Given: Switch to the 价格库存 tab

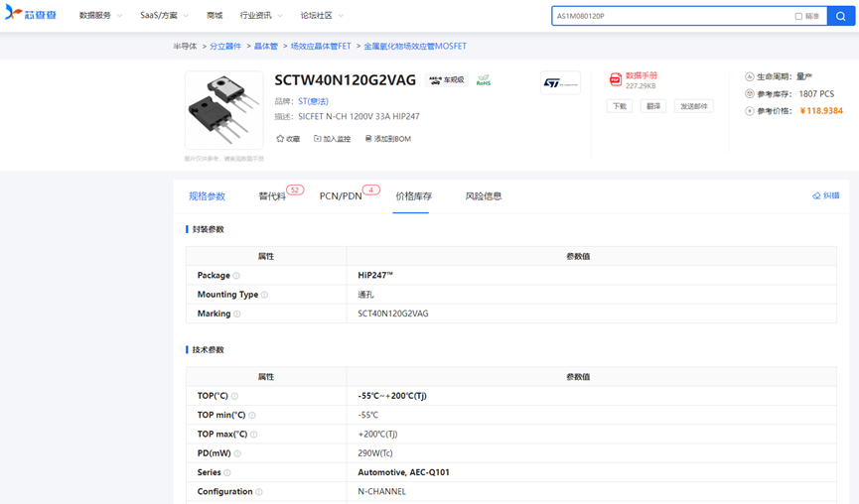Looking at the screenshot, I should [x=414, y=196].
